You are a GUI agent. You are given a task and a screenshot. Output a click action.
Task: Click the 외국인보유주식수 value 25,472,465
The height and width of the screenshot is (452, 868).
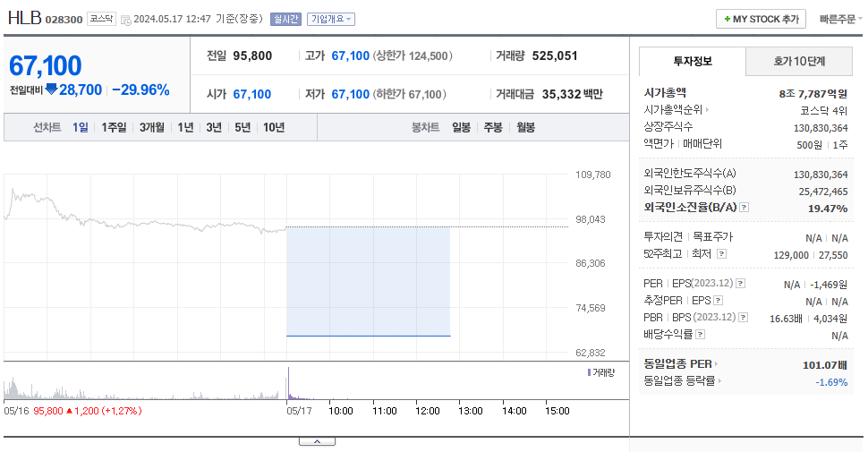click(823, 192)
